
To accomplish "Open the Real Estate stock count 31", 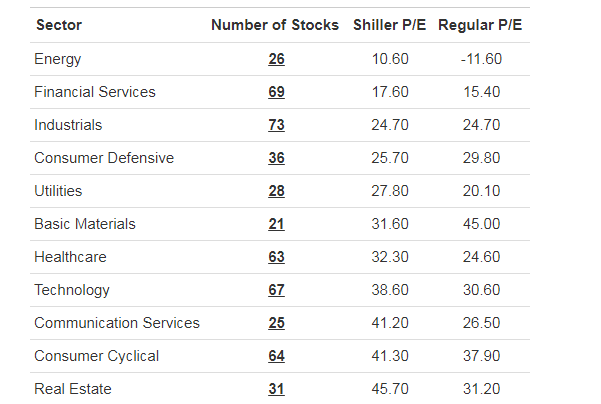I will pos(276,389).
